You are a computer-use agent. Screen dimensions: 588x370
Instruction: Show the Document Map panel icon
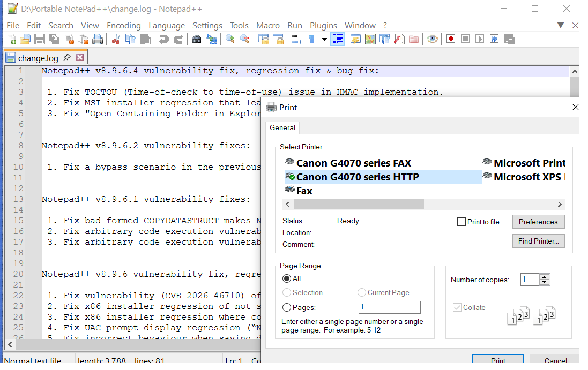(370, 39)
